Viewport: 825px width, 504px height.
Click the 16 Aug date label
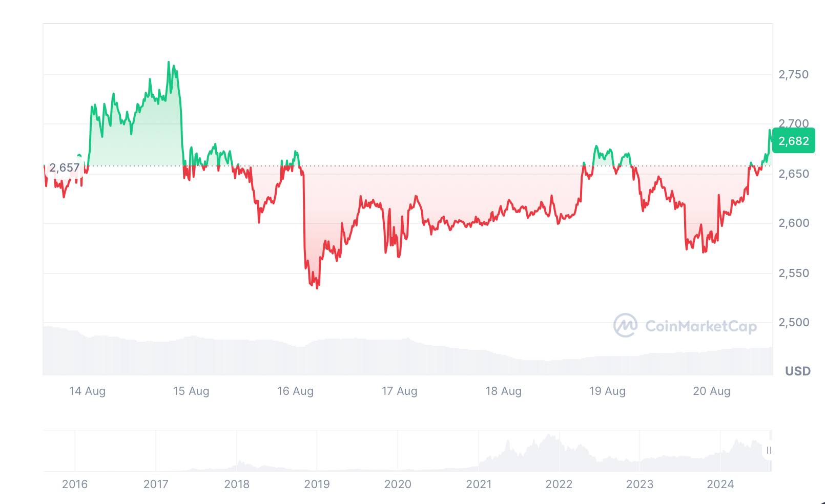(295, 391)
